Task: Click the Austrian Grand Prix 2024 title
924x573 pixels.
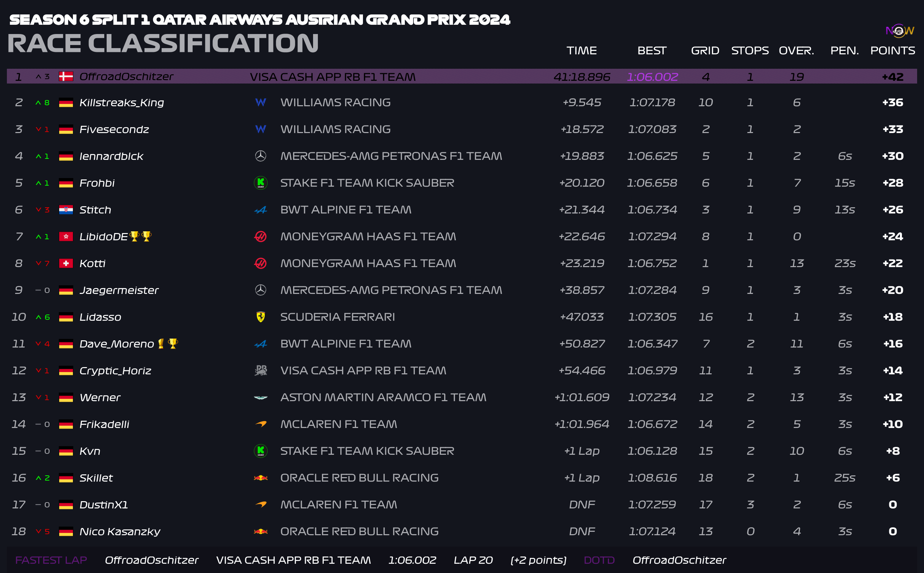Action: (260, 20)
